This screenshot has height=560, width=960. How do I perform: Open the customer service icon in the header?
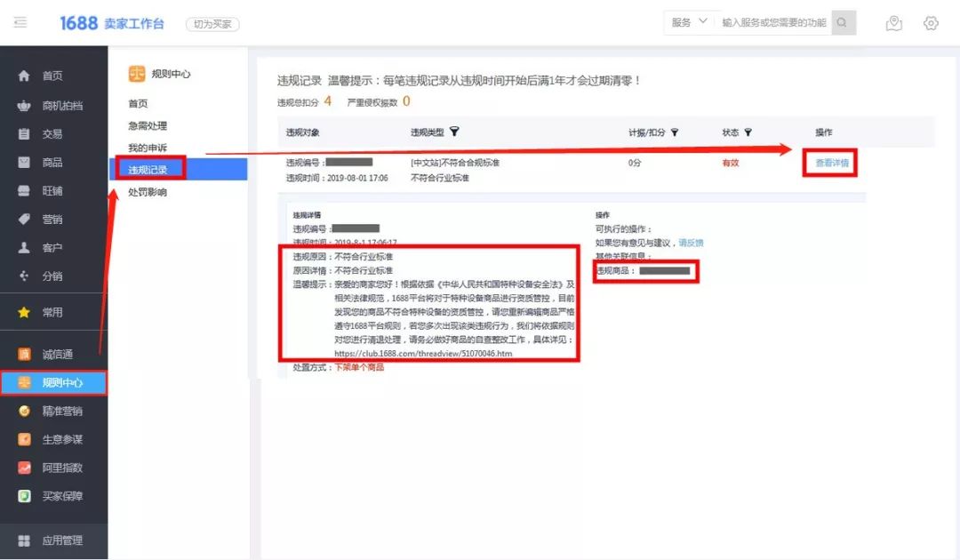pyautogui.click(x=894, y=23)
